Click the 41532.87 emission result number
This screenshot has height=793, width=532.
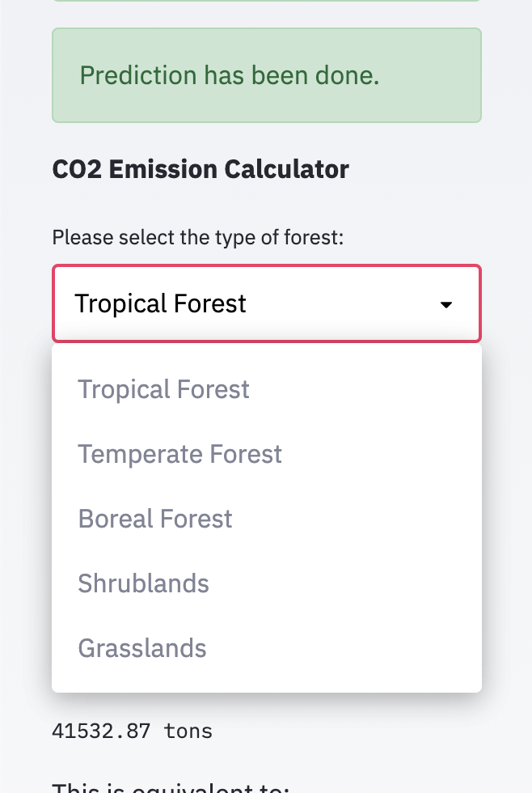[101, 732]
